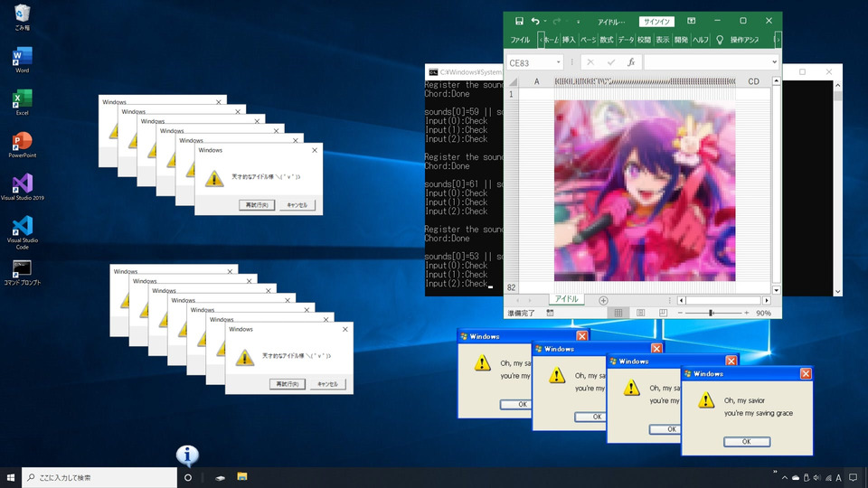Open the Name Box dropdown next to CE83
This screenshot has width=868, height=488.
(559, 62)
